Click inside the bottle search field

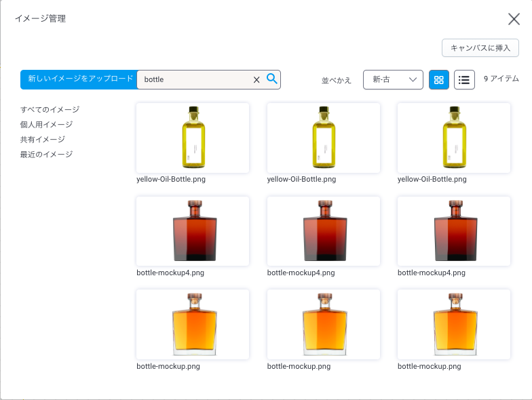coord(193,80)
